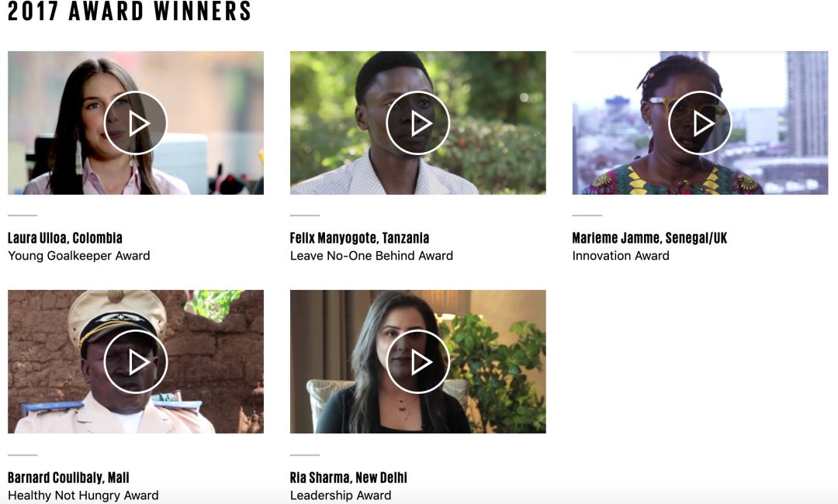Play Felix Manyogote's video
Image resolution: width=838 pixels, height=504 pixels.
(417, 123)
